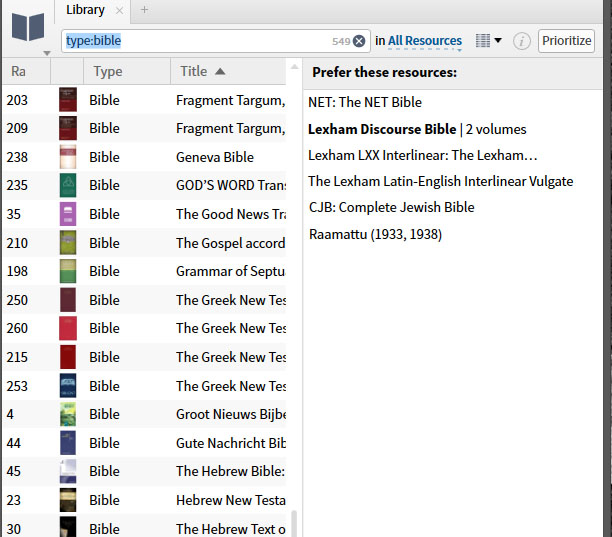Open the Greek New Testament cover, row 250
Screen dimensions: 612x537
coord(68,300)
